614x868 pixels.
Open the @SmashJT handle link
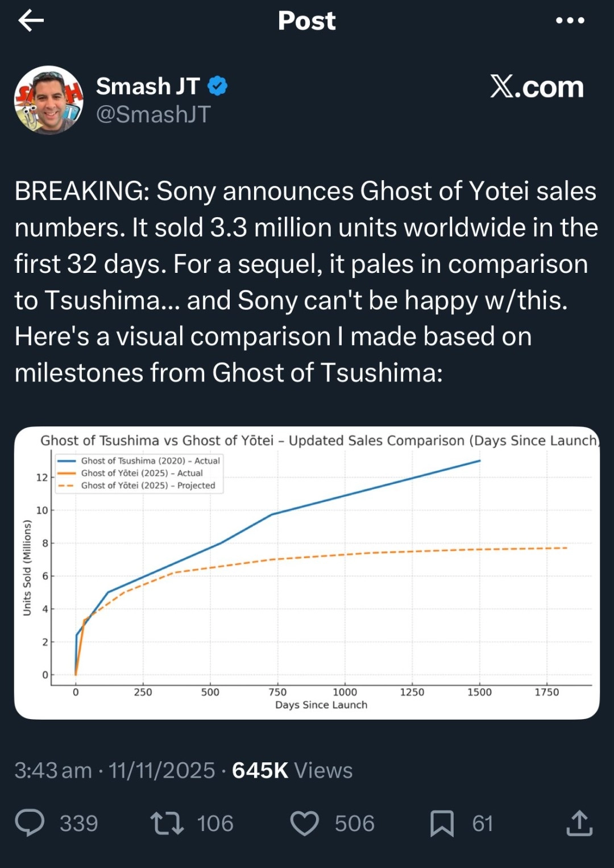click(153, 114)
